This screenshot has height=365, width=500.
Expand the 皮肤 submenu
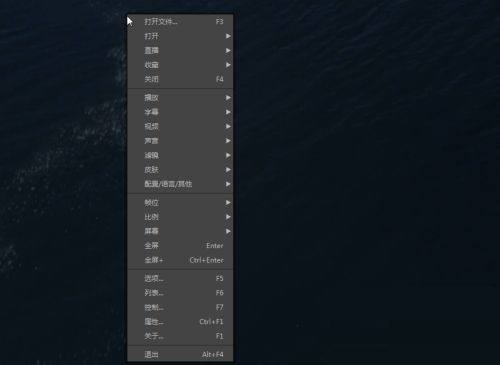180,170
